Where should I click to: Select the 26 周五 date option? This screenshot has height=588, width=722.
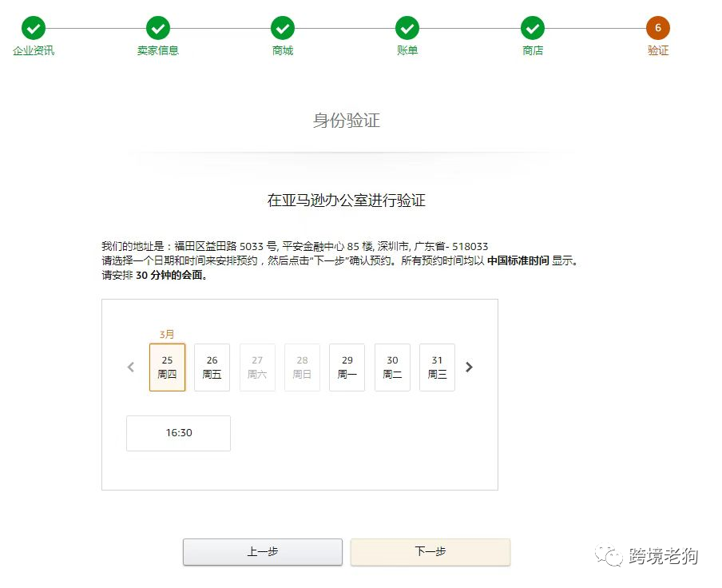[212, 367]
